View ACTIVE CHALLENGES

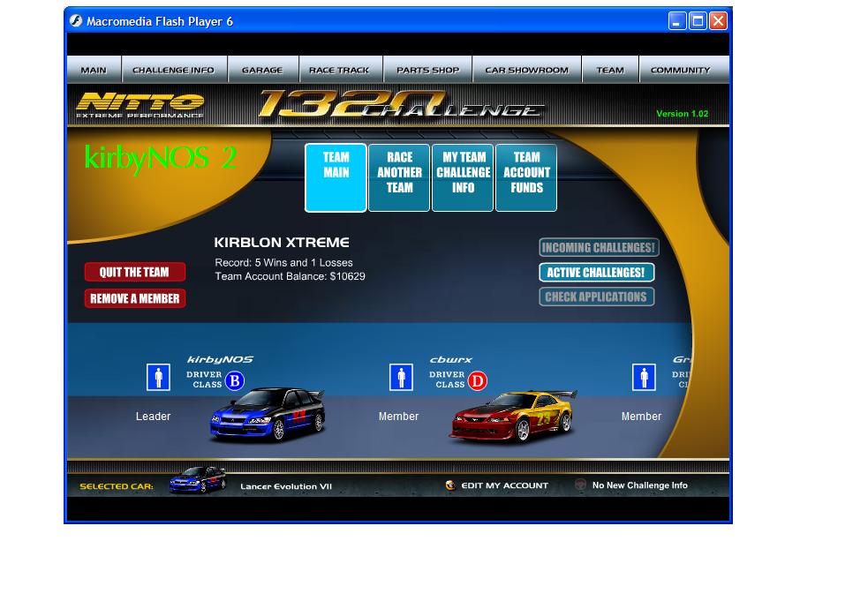click(596, 273)
